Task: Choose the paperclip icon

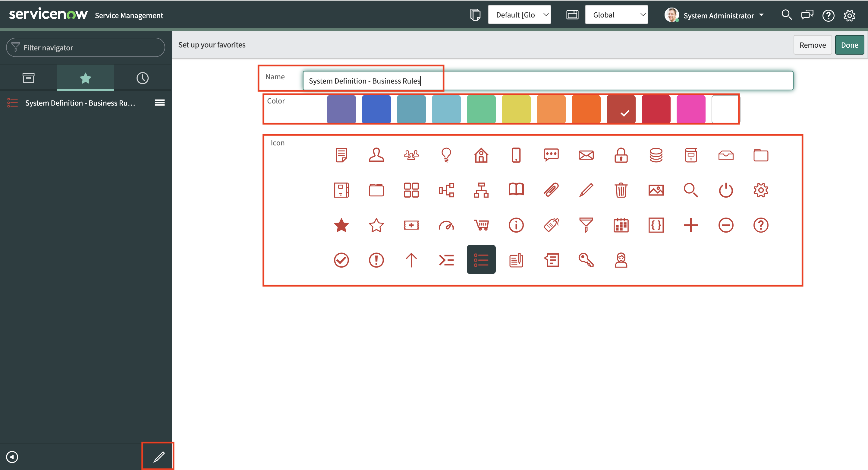Action: click(x=551, y=190)
